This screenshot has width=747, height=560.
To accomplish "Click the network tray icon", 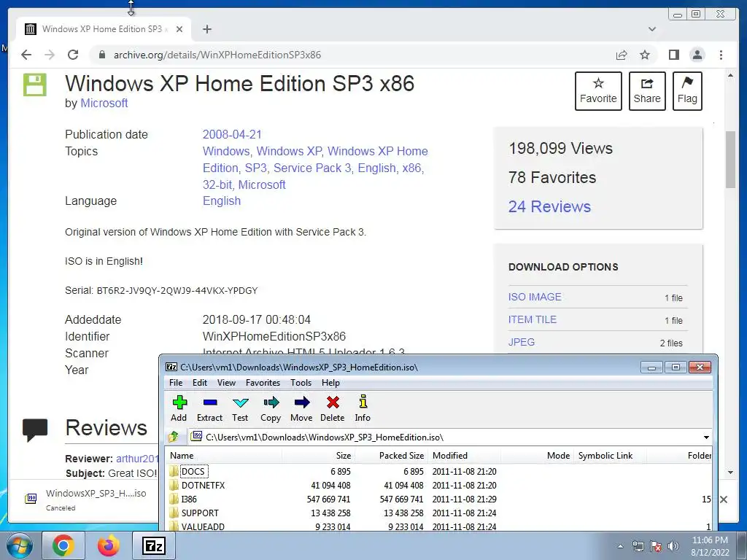I will [638, 546].
